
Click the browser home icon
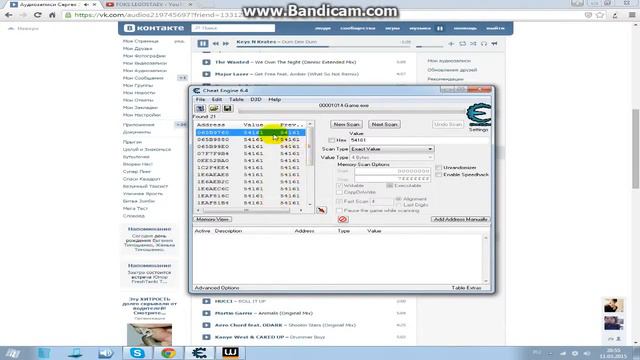pos(52,15)
